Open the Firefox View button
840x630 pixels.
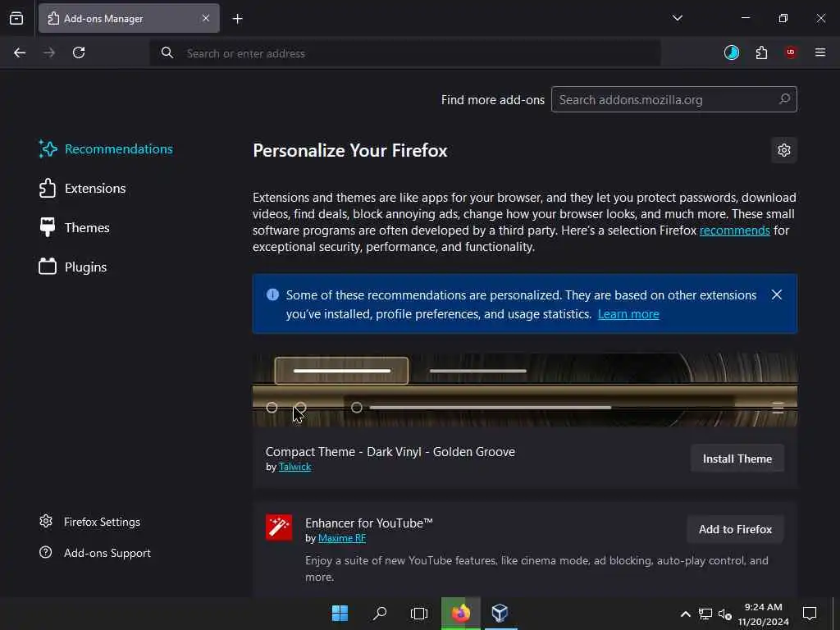16,18
